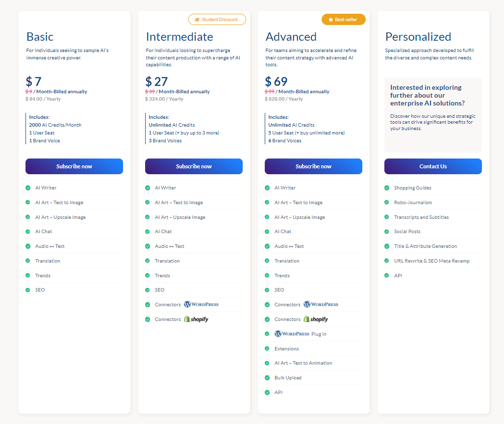Click the star icon on Best-seller badge
Screen dimensions: 504x424
click(330, 20)
